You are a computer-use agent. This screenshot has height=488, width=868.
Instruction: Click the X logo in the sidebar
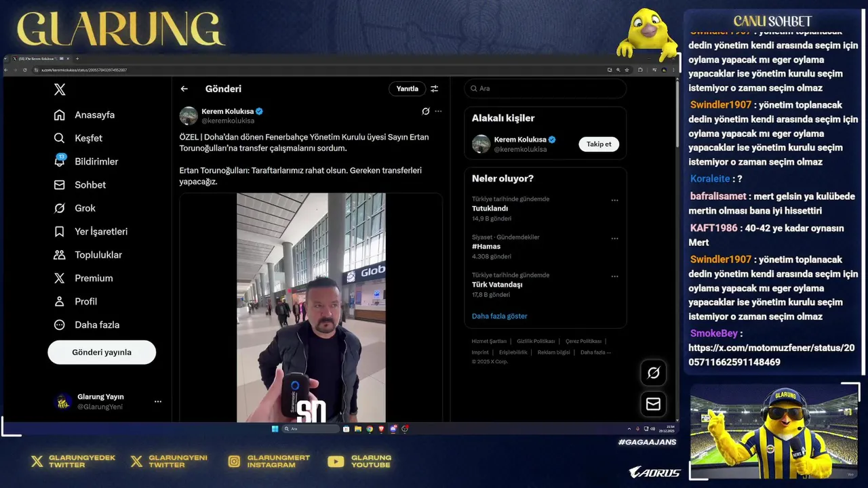(60, 89)
